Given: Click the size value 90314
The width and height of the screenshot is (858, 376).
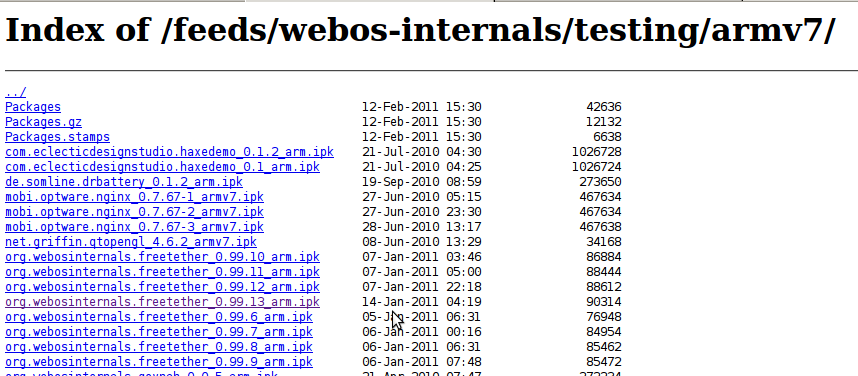Looking at the screenshot, I should pos(604,302).
